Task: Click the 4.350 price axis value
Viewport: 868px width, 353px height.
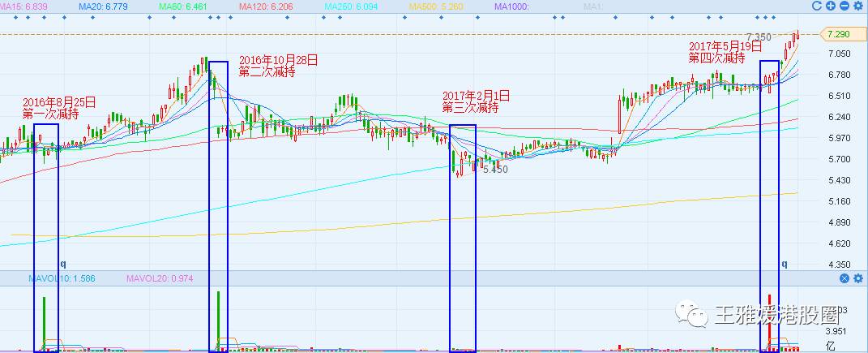Action: coord(838,265)
